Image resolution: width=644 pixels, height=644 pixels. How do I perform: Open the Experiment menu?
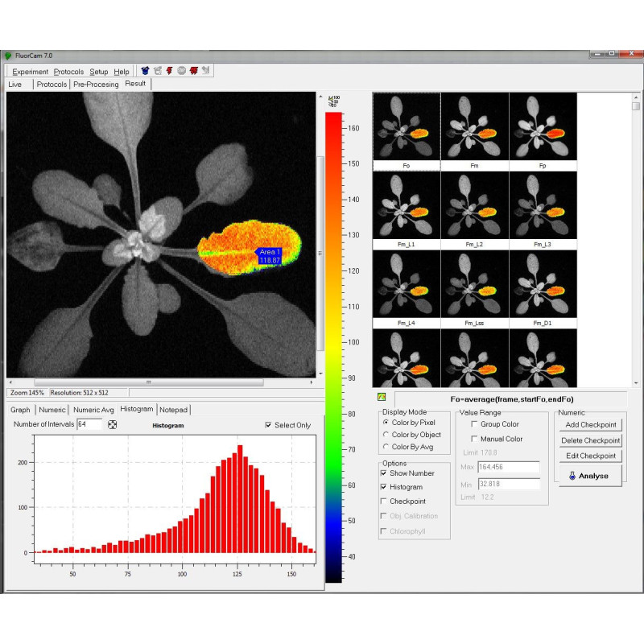pos(31,72)
